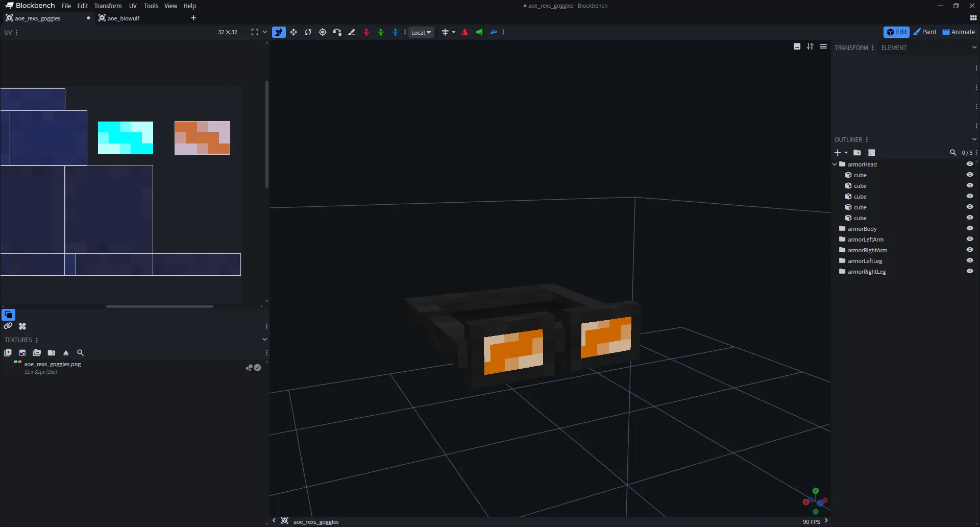Open the Transform menu

pos(108,6)
